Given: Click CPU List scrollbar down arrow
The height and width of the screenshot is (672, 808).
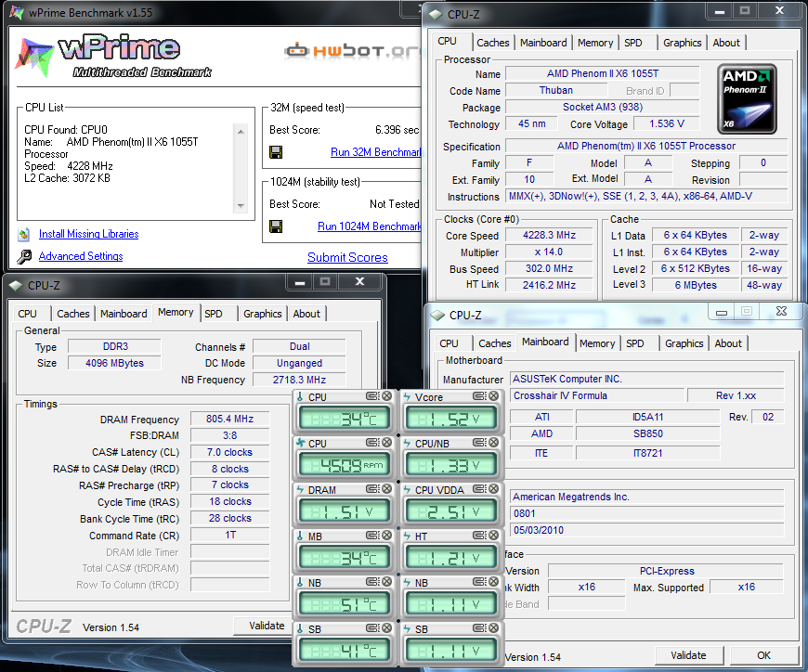Looking at the screenshot, I should [x=241, y=205].
